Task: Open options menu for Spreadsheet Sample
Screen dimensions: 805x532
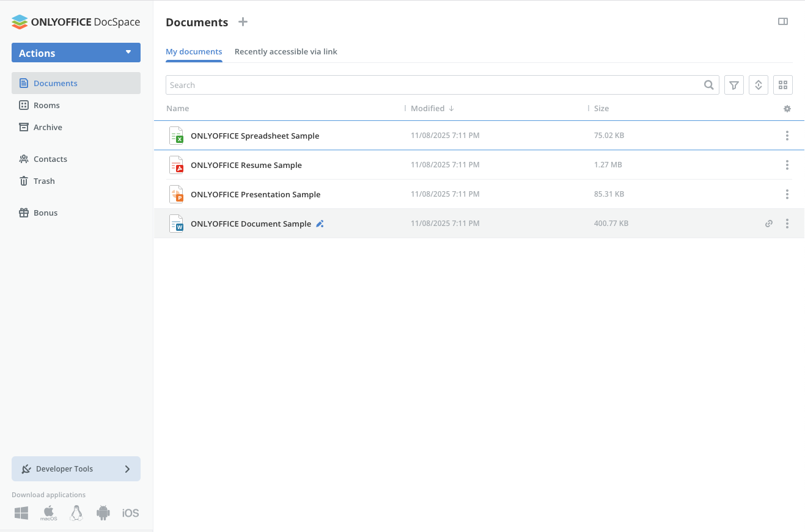Action: coord(787,136)
